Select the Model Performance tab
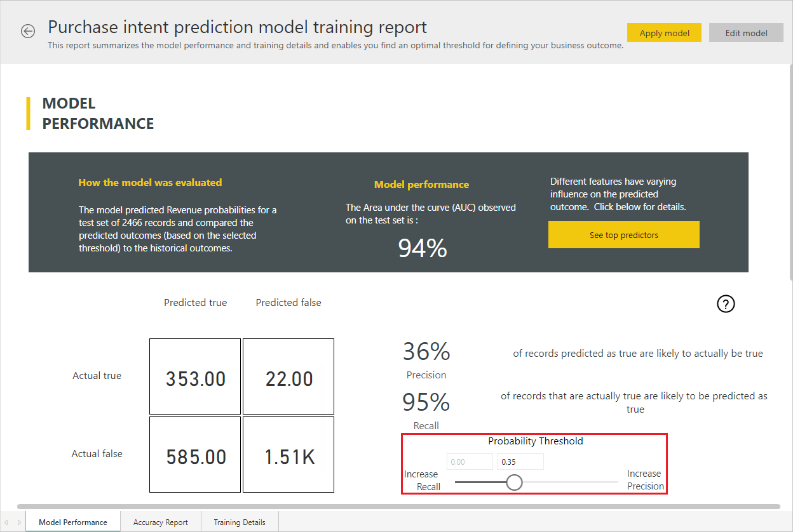The width and height of the screenshot is (793, 532). tap(73, 522)
